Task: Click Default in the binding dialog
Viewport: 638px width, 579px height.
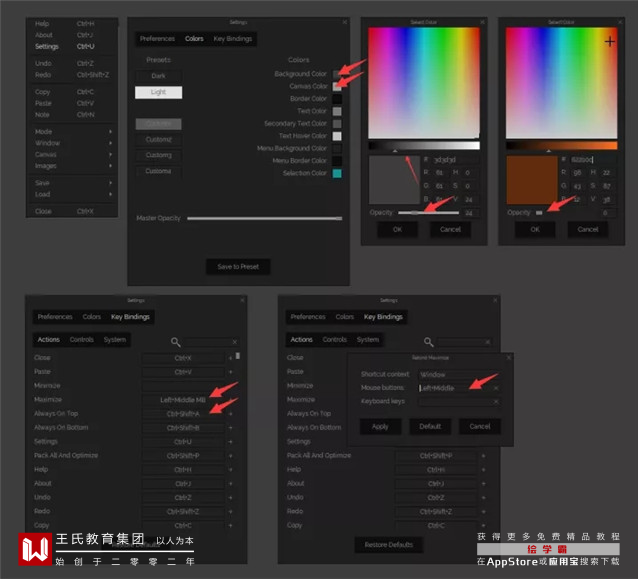Action: coord(430,426)
